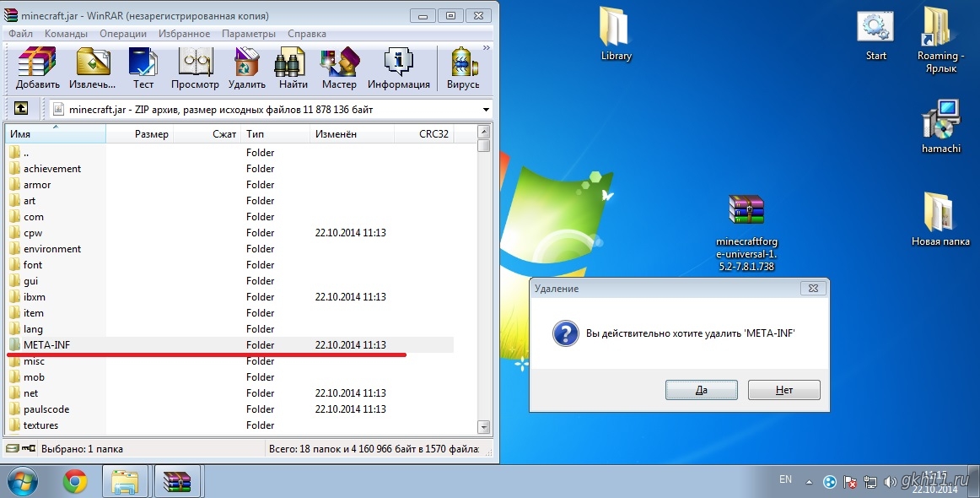Open the Файл menu
Viewport: 980px width, 498px height.
click(20, 34)
